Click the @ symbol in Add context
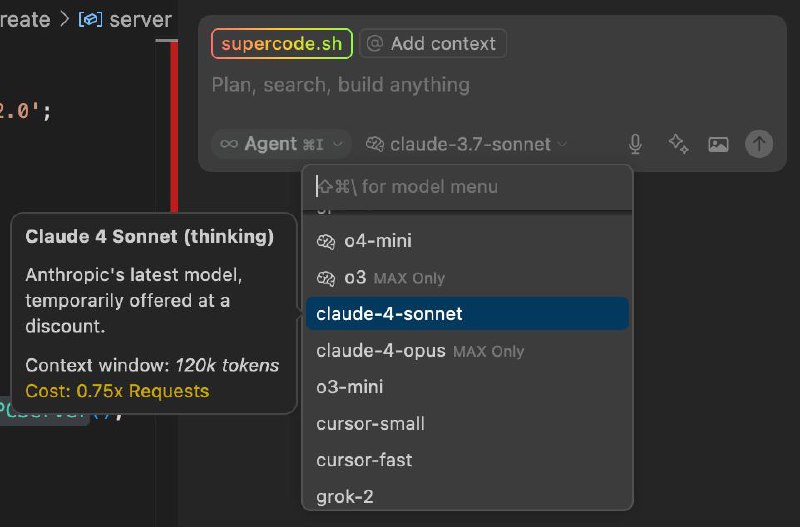The height and width of the screenshot is (527, 800). coord(375,44)
